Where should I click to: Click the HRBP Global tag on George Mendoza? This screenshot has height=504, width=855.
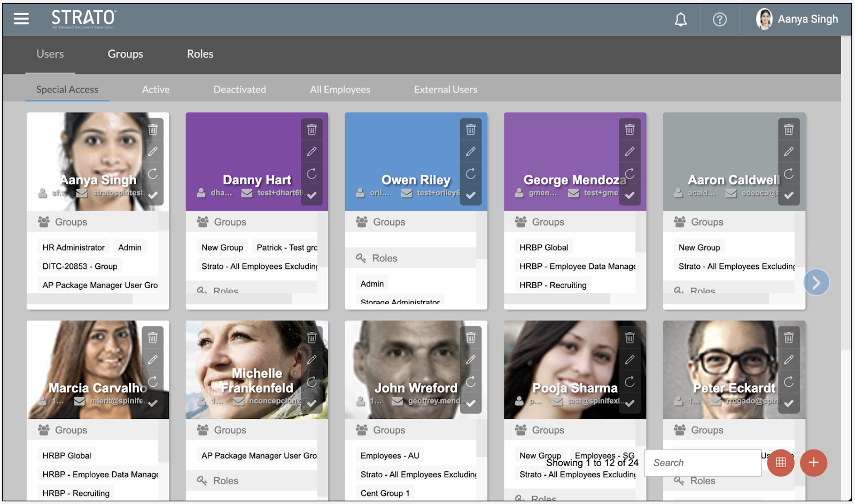click(543, 247)
